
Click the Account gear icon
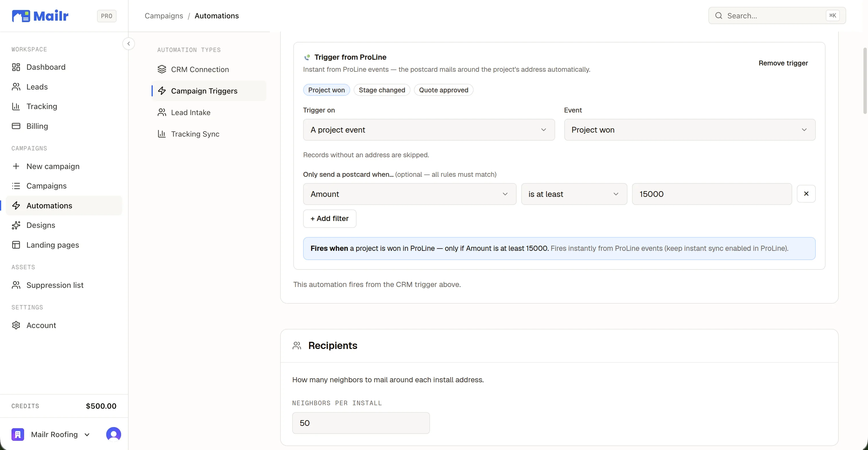[16, 325]
